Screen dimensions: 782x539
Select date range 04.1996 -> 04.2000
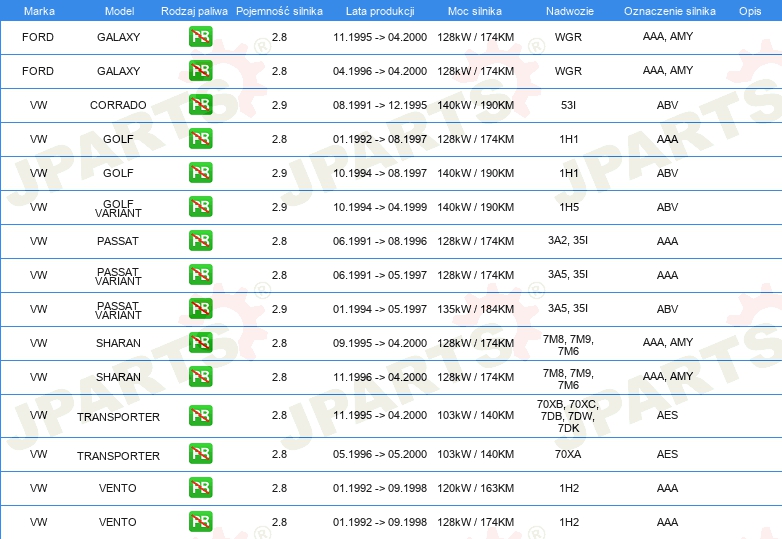pyautogui.click(x=380, y=71)
